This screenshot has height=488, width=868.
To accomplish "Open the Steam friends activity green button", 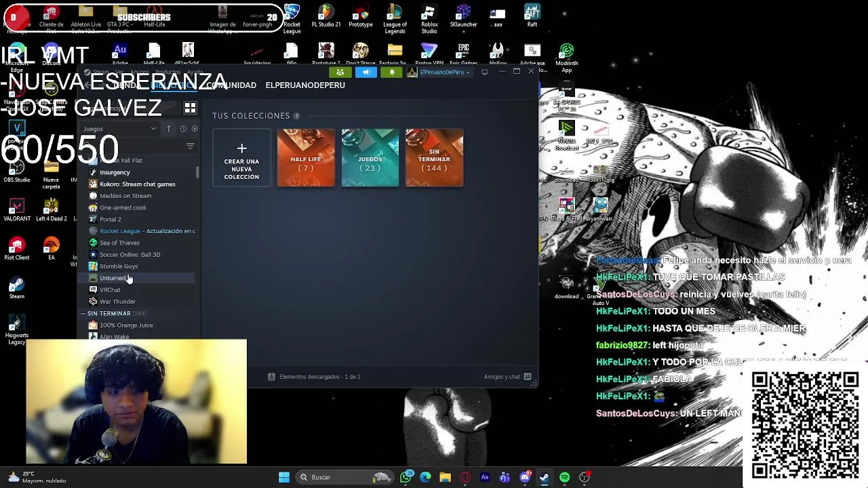I will pyautogui.click(x=340, y=72).
